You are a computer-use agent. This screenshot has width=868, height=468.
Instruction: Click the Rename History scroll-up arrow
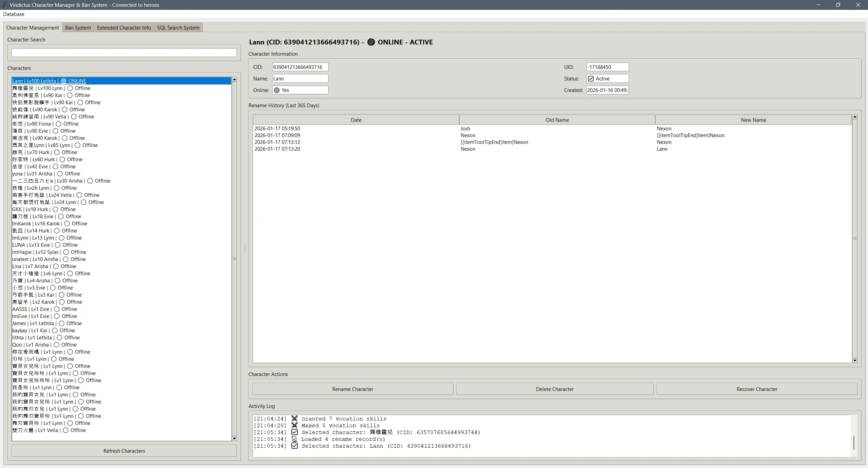[855, 117]
